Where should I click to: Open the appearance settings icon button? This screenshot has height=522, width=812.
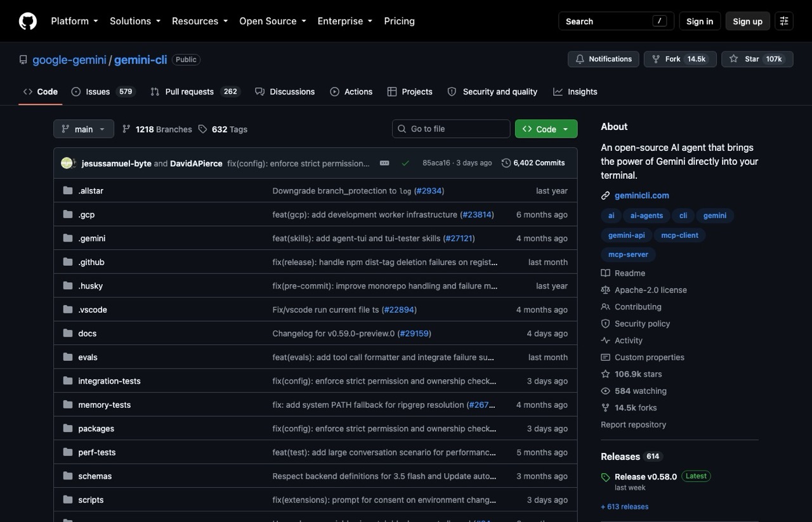784,21
